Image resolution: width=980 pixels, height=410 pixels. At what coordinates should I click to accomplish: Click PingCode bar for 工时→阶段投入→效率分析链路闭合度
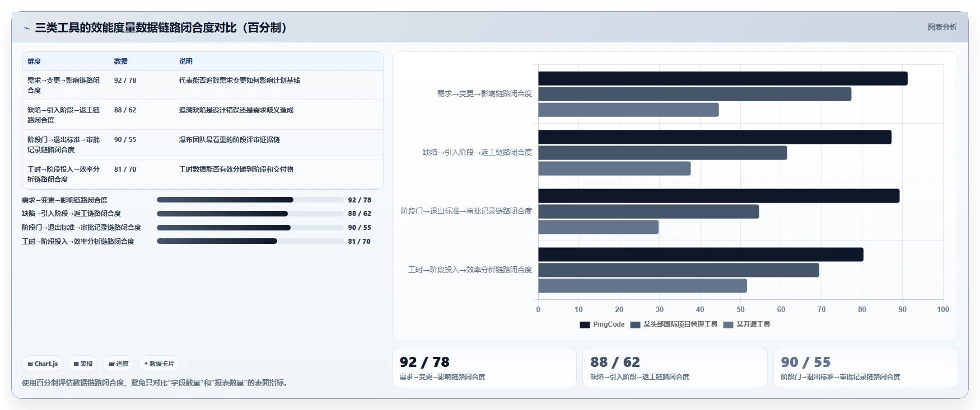[x=701, y=255]
